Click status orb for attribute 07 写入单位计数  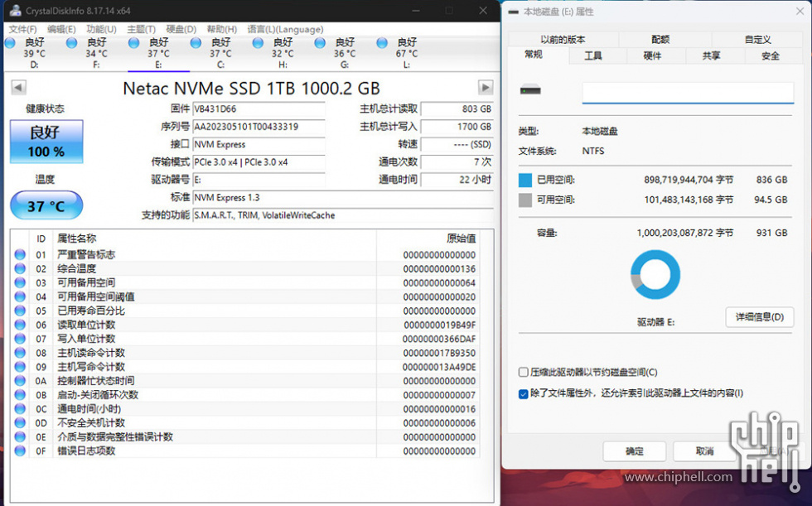(20, 339)
